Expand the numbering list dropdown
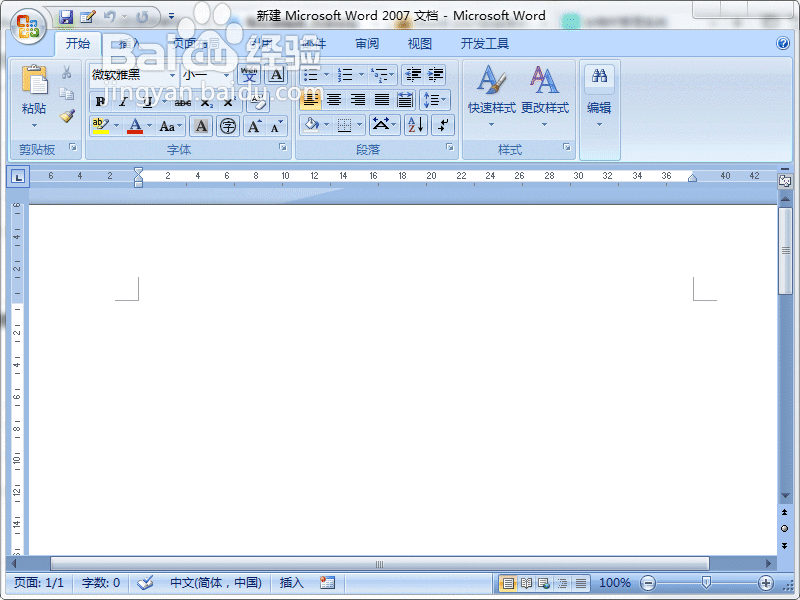This screenshot has height=600, width=800. click(361, 75)
